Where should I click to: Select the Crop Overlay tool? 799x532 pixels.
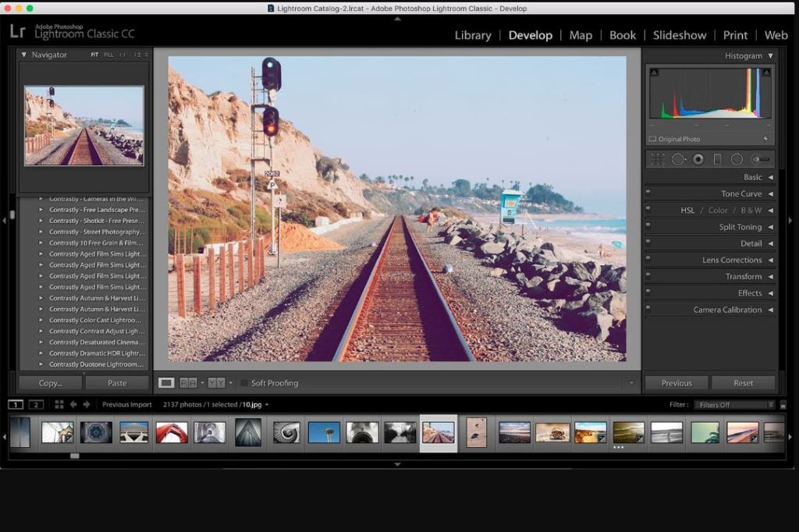pyautogui.click(x=659, y=159)
